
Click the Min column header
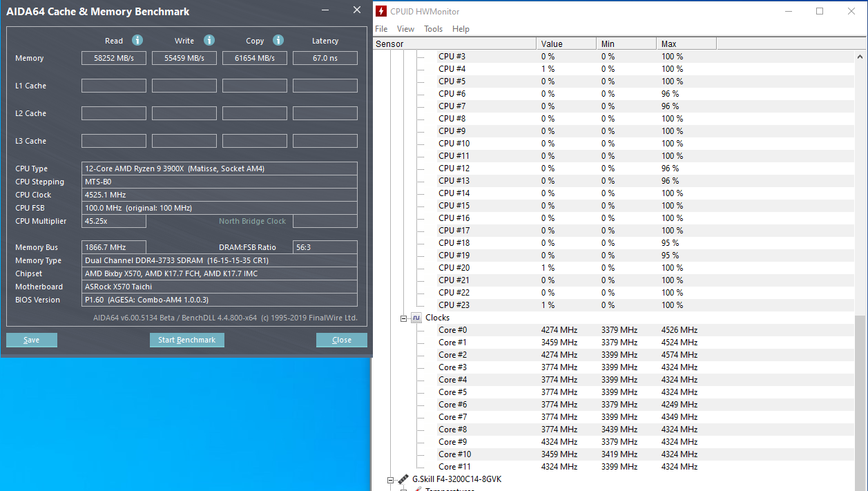tap(626, 44)
